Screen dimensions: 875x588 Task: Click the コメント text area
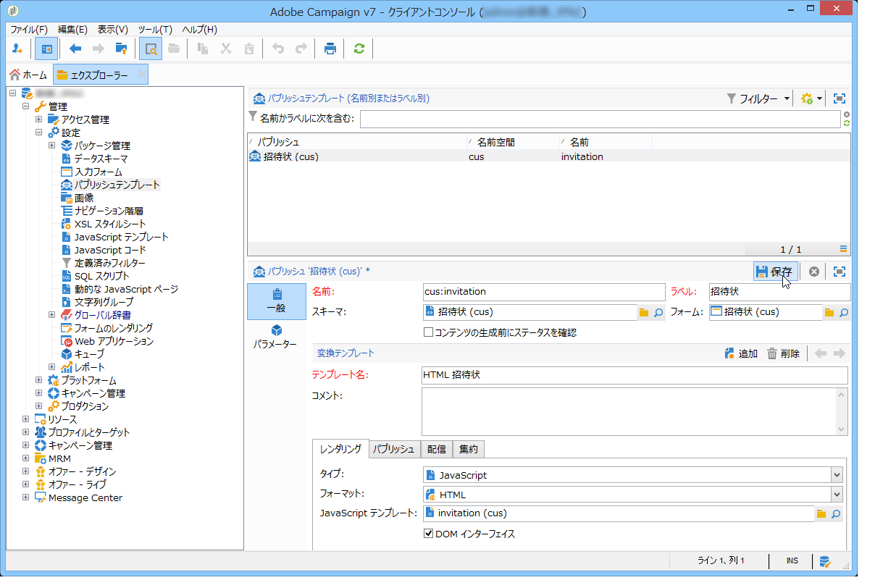[x=629, y=411]
